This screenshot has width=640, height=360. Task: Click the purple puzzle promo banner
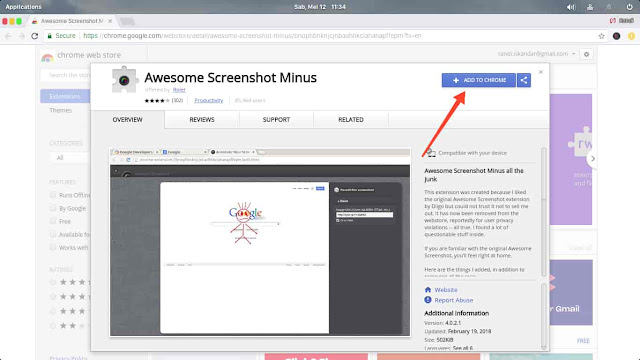pyautogui.click(x=571, y=159)
